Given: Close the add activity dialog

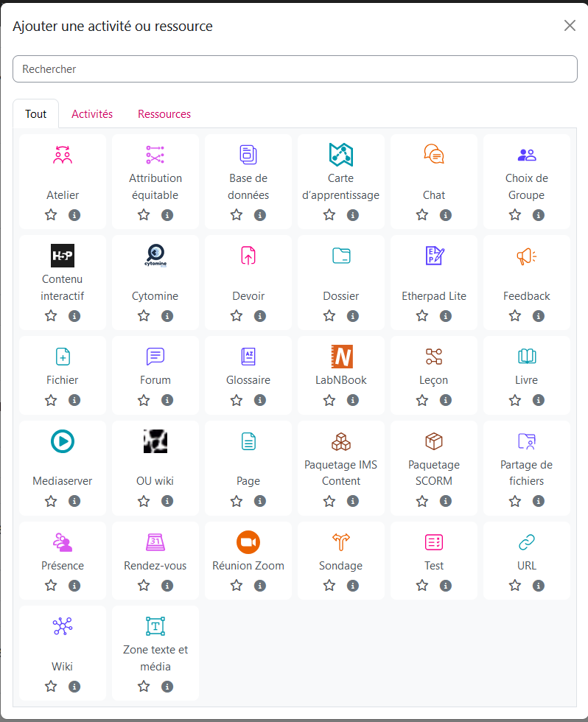Looking at the screenshot, I should (x=570, y=26).
